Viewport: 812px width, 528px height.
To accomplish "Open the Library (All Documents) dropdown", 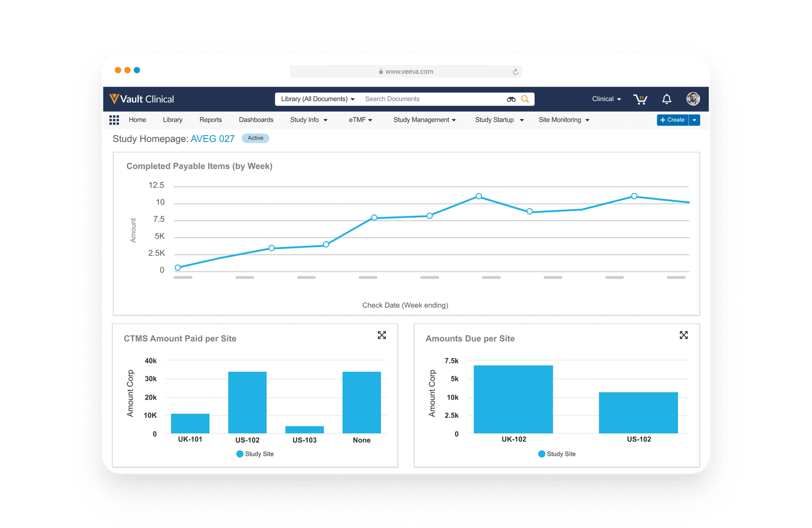I will click(x=318, y=99).
